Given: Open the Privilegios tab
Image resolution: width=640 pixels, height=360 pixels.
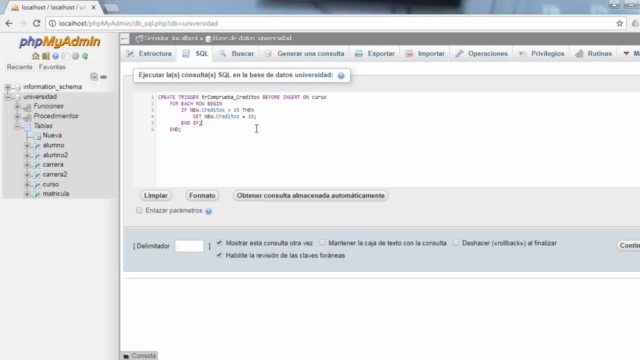Looking at the screenshot, I should [x=541, y=53].
